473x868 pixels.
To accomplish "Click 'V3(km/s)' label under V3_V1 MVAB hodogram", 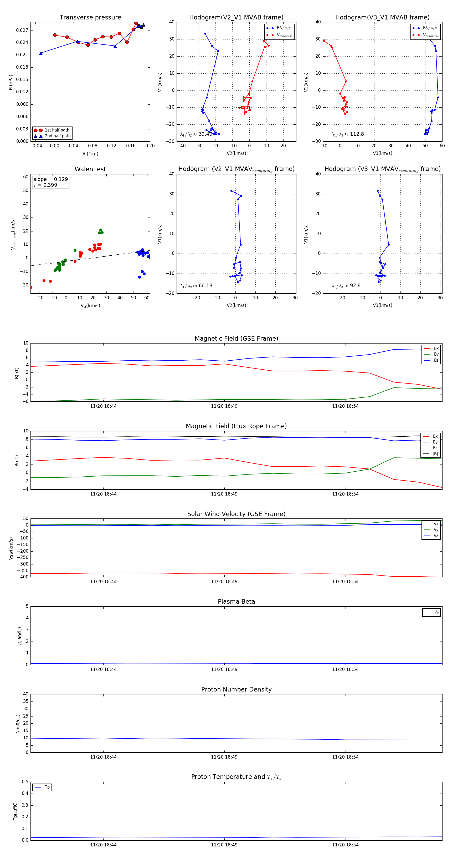I will pyautogui.click(x=382, y=154).
